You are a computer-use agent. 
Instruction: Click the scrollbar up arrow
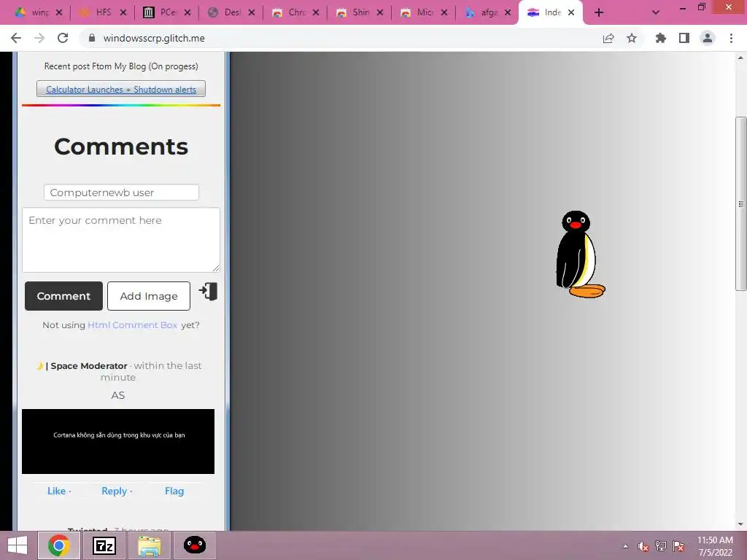pyautogui.click(x=741, y=58)
